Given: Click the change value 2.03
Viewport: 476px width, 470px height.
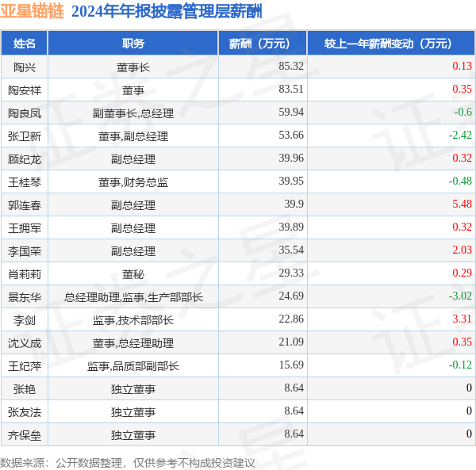Looking at the screenshot, I should pyautogui.click(x=462, y=250).
